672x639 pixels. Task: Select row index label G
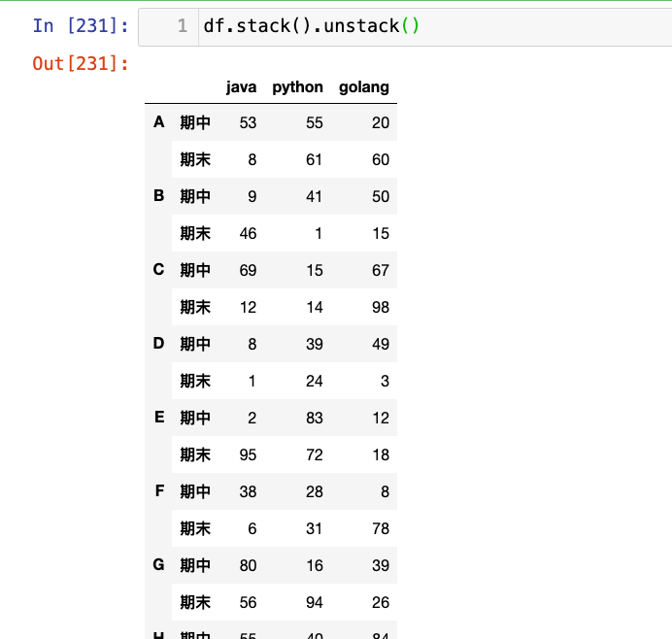click(x=159, y=565)
